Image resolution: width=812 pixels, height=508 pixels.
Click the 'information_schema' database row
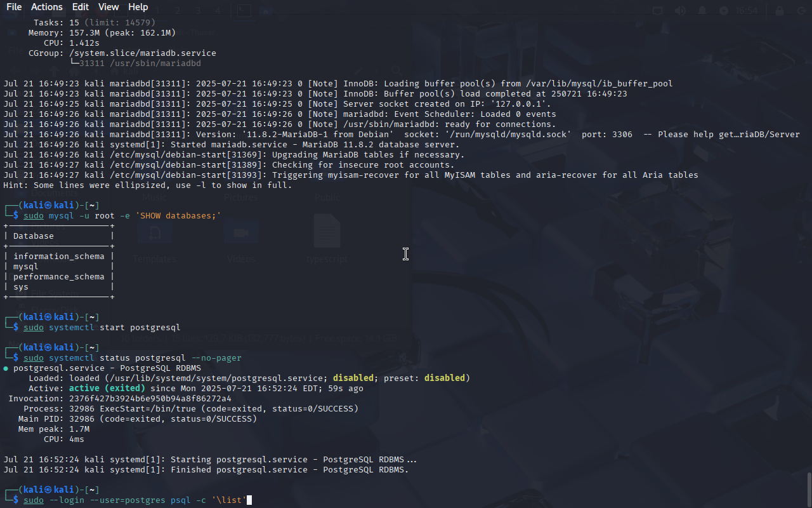[x=59, y=257]
